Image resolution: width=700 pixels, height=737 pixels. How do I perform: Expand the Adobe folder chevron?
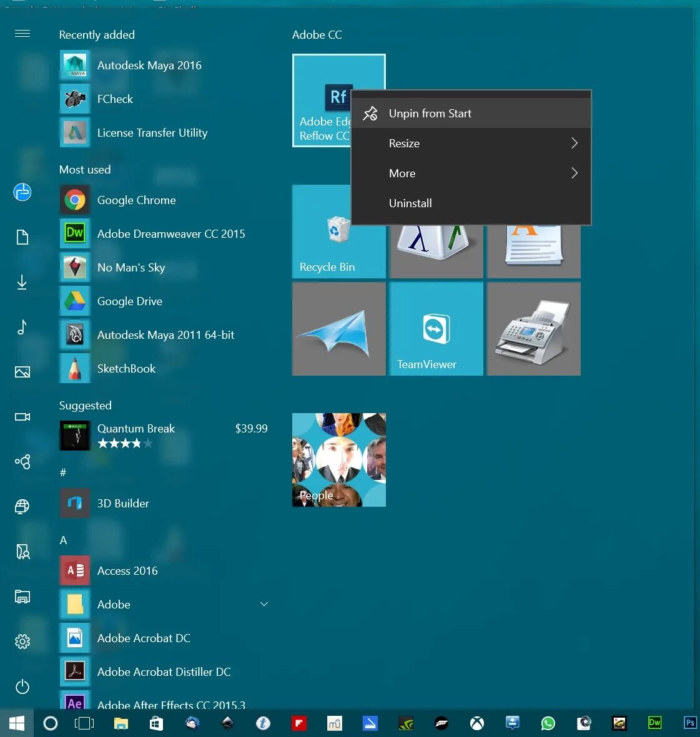pyautogui.click(x=264, y=605)
